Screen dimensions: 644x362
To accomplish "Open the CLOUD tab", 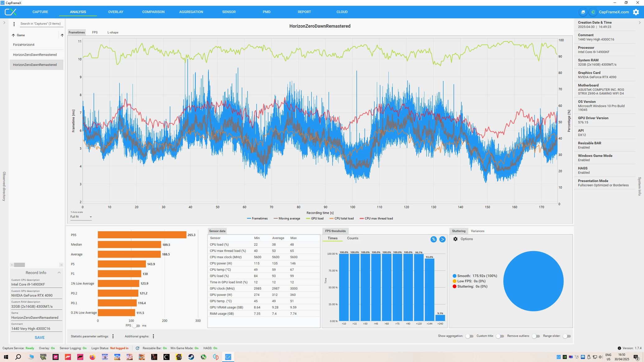I will click(342, 12).
